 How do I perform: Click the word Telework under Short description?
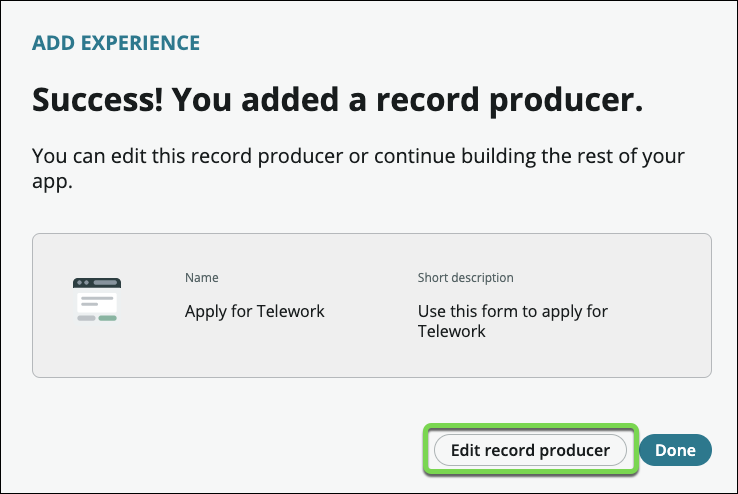pos(451,331)
